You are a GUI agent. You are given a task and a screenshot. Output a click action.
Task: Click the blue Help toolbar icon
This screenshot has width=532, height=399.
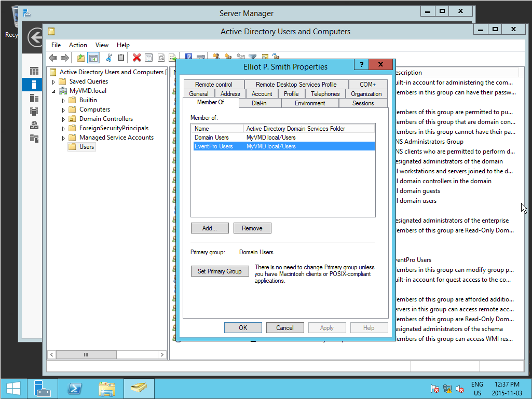[188, 57]
